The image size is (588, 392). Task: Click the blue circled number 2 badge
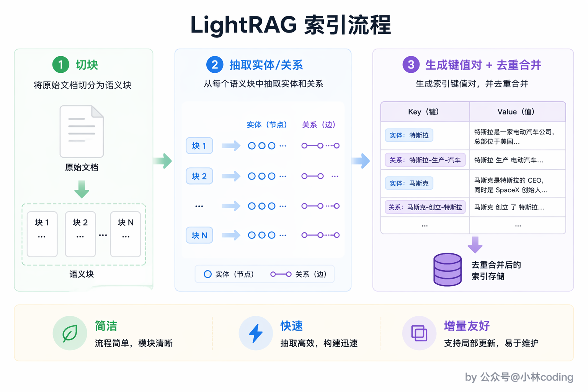[215, 65]
